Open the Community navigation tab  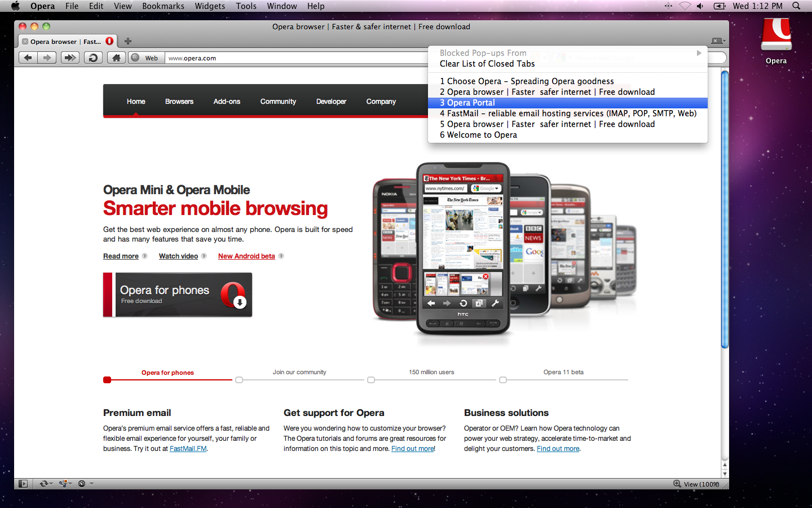278,102
